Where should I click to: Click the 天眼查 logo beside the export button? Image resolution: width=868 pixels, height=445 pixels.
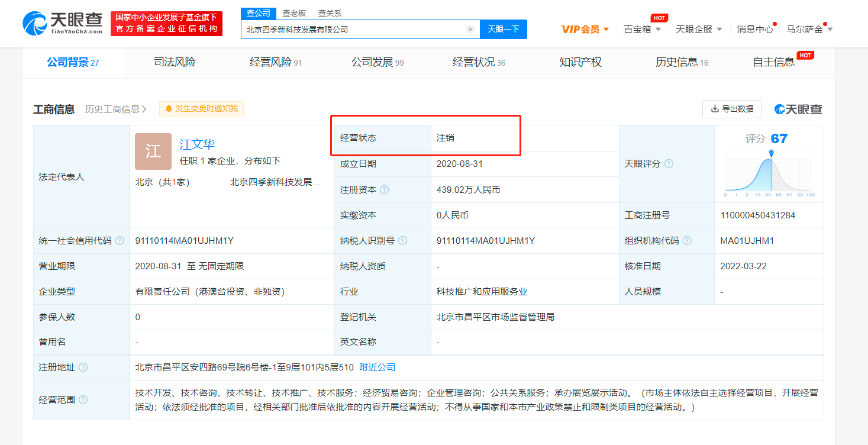pos(798,109)
